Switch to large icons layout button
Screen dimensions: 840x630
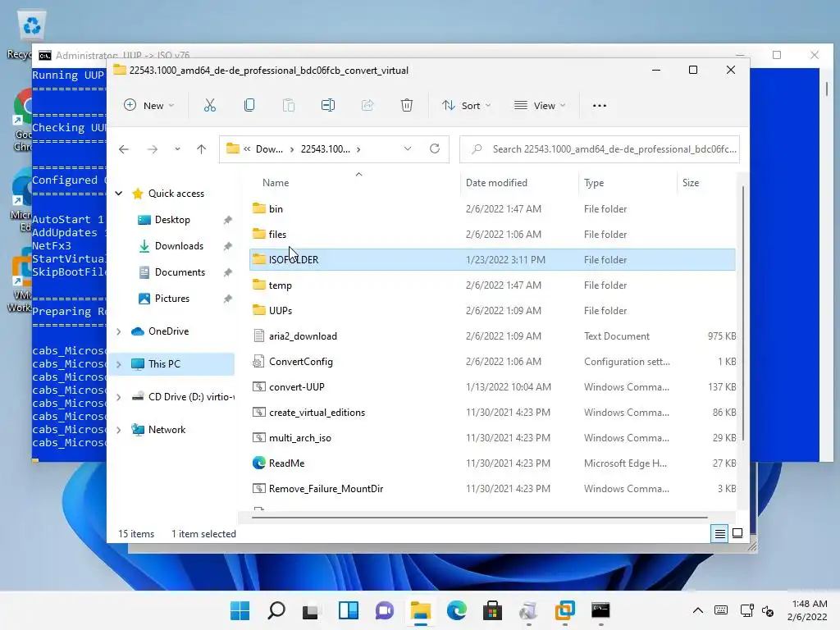click(737, 533)
